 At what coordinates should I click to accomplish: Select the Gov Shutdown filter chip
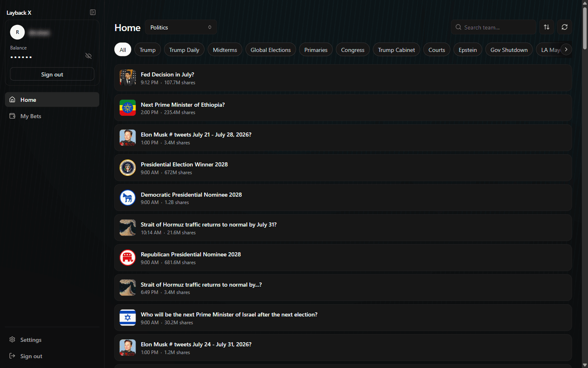[509, 49]
